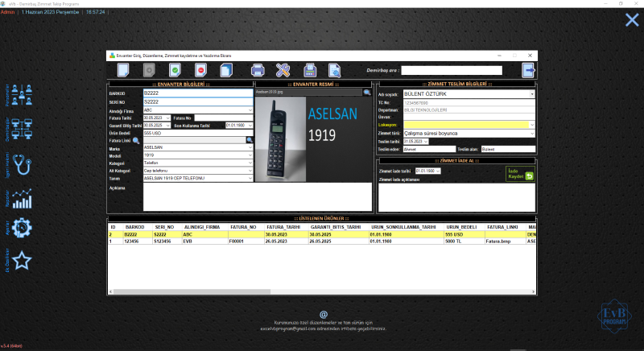Expand the Alındığı Firma dropdown
The width and height of the screenshot is (644, 351).
click(250, 110)
